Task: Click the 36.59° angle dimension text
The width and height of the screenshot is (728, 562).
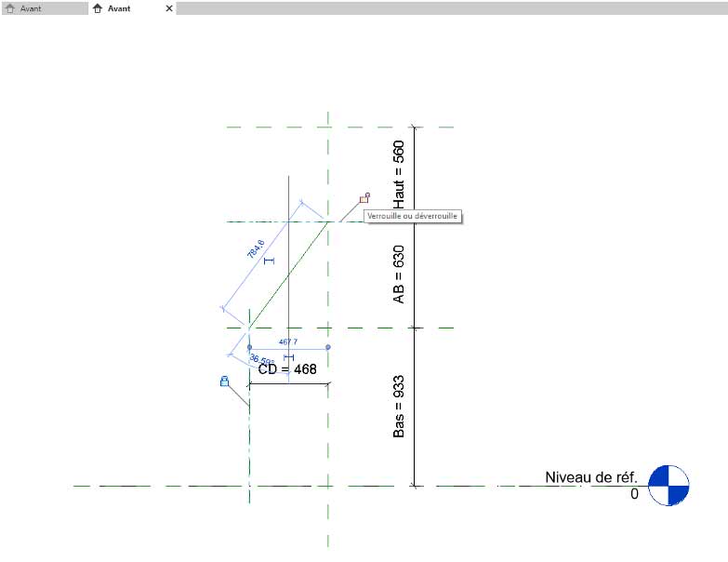Action: [x=261, y=360]
